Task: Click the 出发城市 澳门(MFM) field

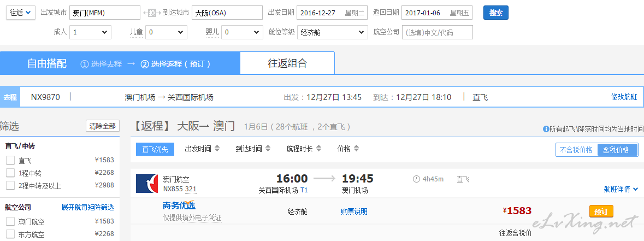Action: coord(105,13)
